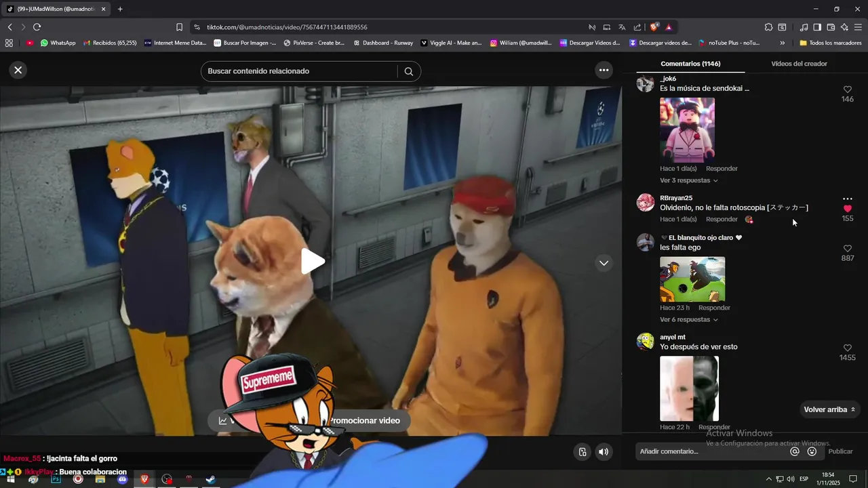Click Responder under RBrayan25's comment

point(722,219)
